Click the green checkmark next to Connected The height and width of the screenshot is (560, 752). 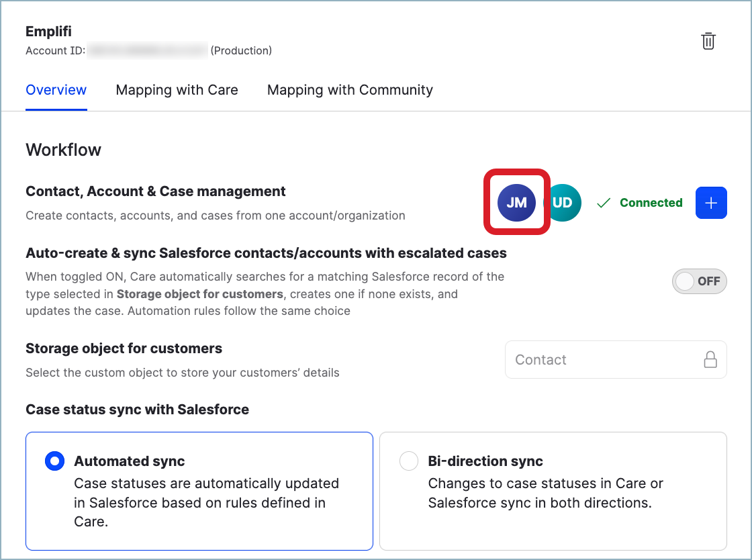[604, 203]
